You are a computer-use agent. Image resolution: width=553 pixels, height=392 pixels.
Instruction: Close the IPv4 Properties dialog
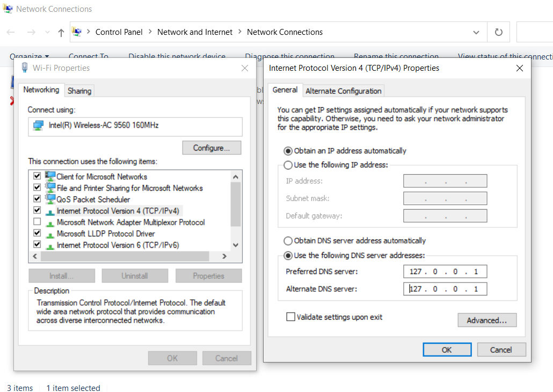pos(520,68)
